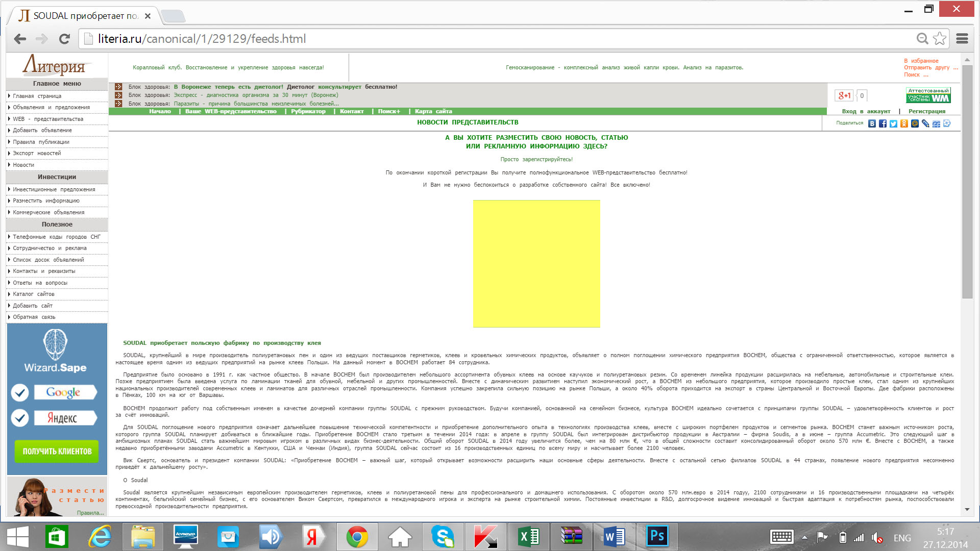This screenshot has width=980, height=551.
Task: Open the Коралловый клуб banner link
Action: pos(228,67)
